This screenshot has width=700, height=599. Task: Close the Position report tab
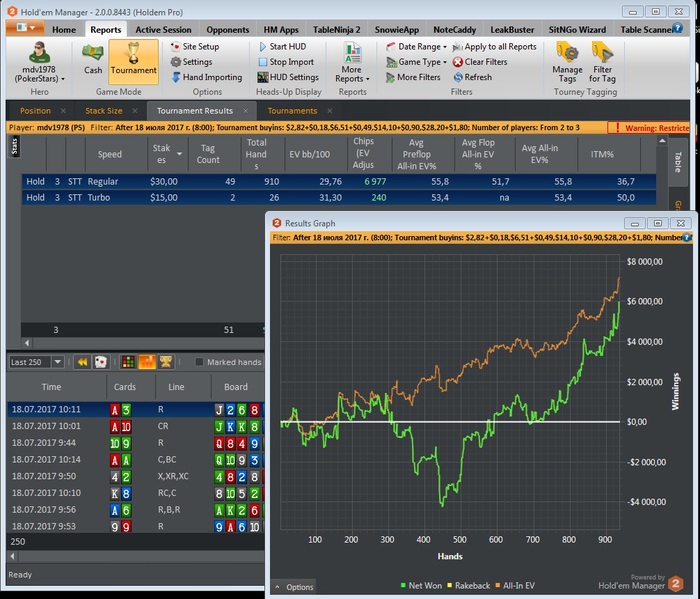[63, 111]
